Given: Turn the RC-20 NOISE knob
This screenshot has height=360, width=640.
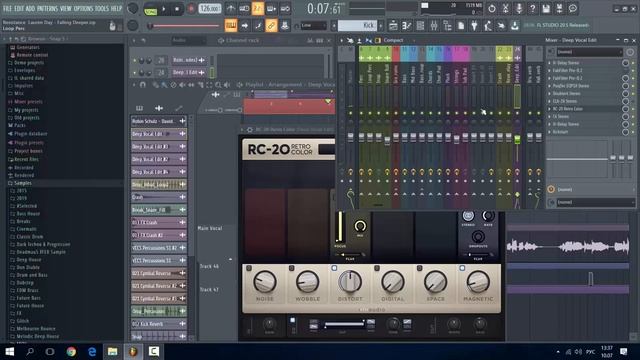Looking at the screenshot, I should click(x=265, y=282).
